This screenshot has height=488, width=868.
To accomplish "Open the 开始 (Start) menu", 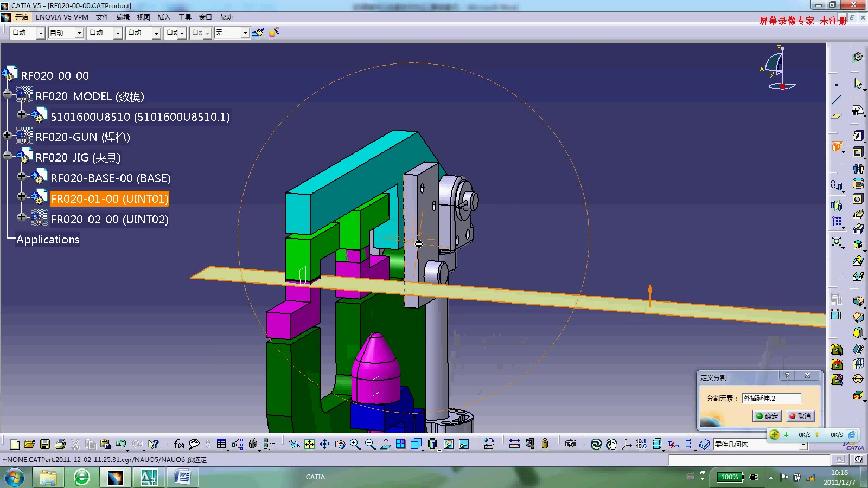I will click(21, 17).
